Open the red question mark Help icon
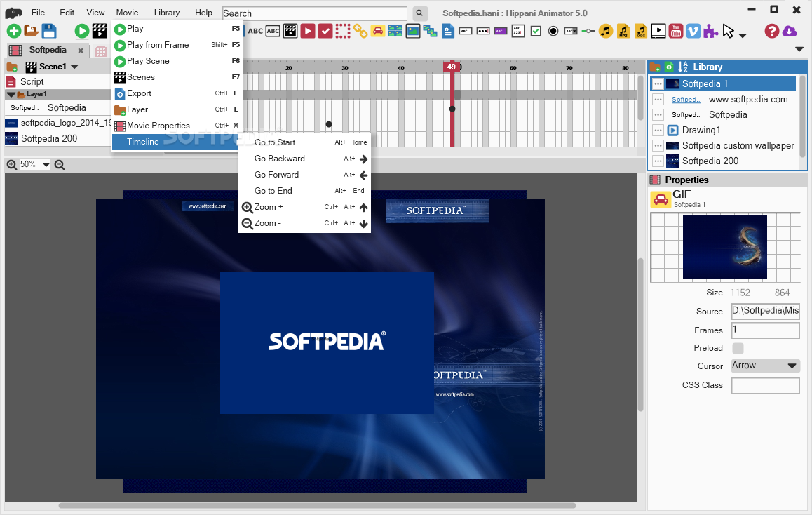Viewport: 812px width, 515px height. 771,31
